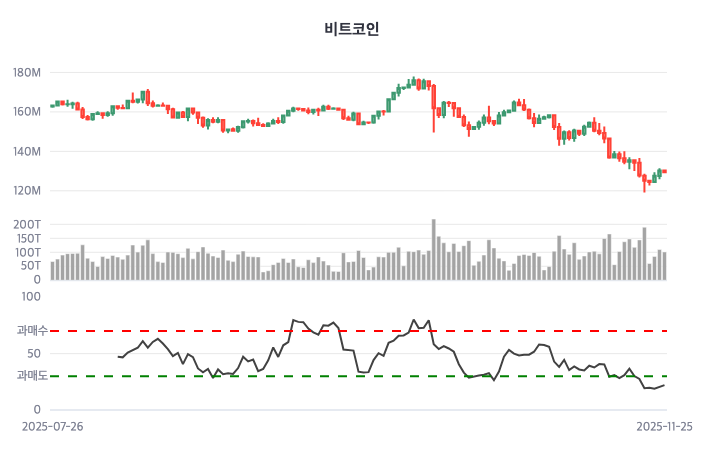Click the 200T volume axis label
The image size is (704, 450).
point(27,225)
